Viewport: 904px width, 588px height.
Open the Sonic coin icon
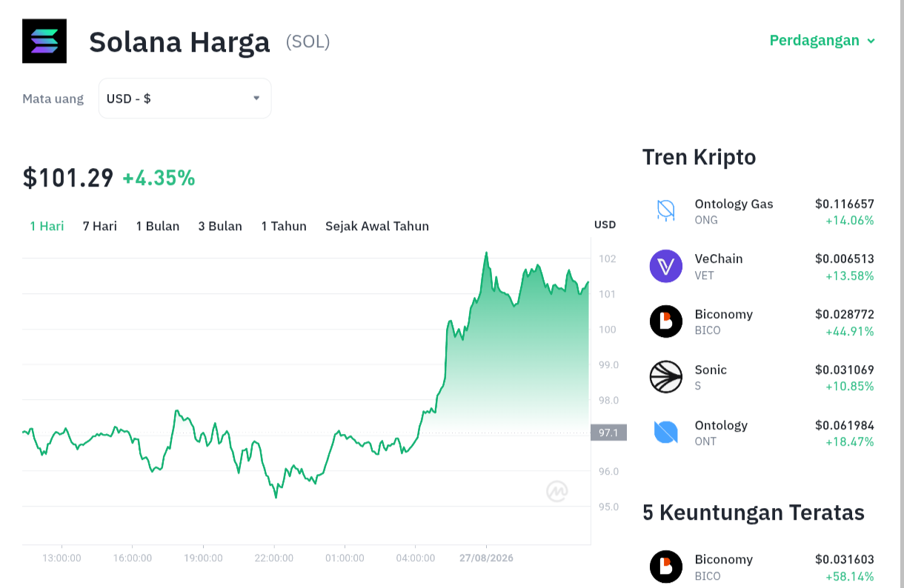coord(666,377)
